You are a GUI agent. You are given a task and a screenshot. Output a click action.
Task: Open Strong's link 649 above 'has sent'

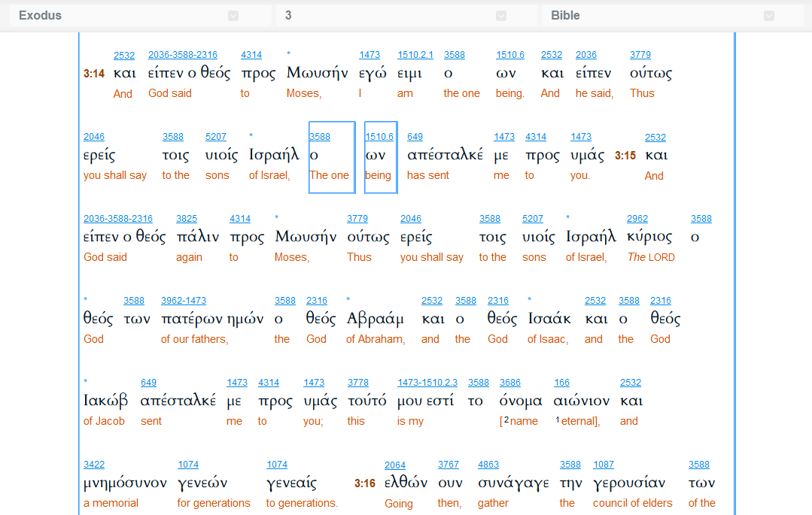point(415,137)
